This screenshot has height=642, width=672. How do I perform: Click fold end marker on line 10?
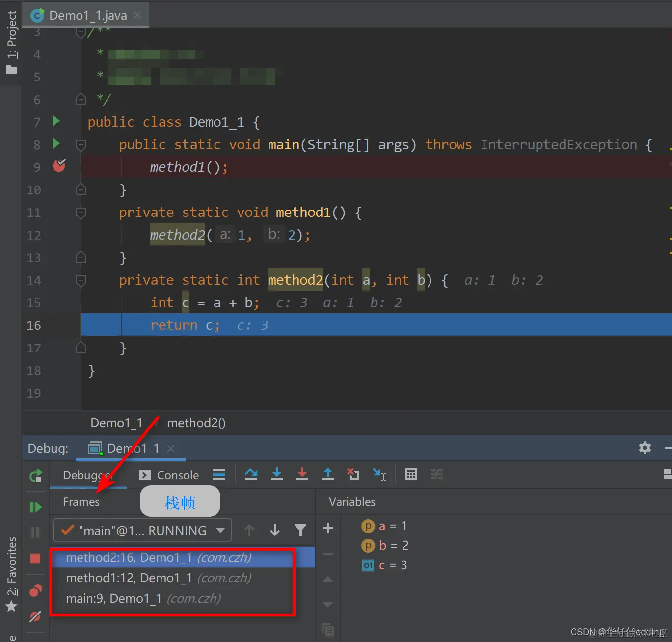(81, 189)
